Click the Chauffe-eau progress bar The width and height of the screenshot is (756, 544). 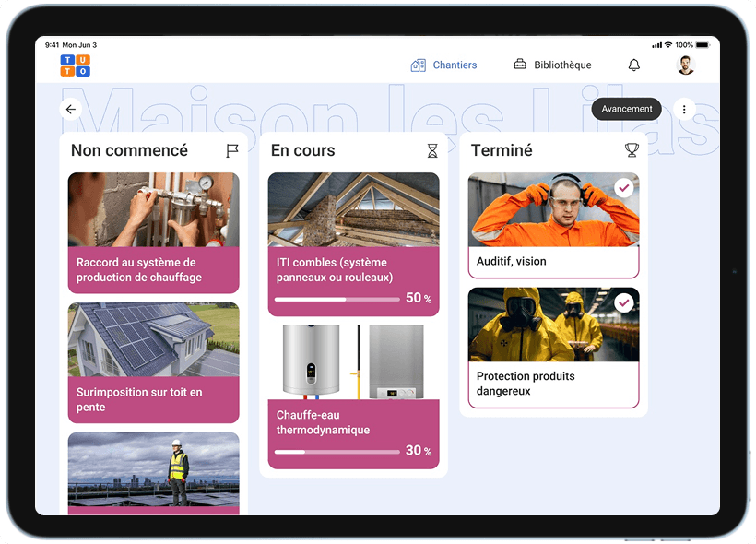tap(337, 452)
